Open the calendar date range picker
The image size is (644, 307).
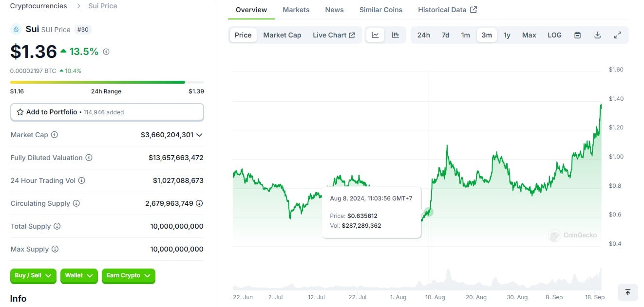click(577, 35)
